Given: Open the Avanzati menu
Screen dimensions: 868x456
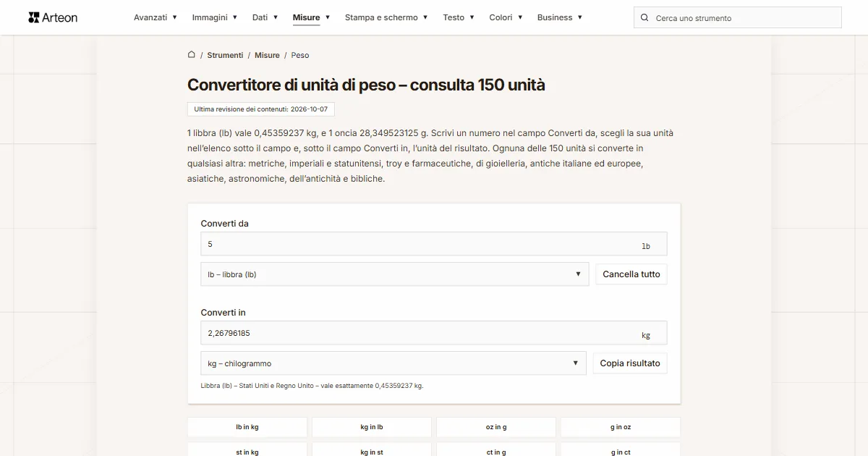Looking at the screenshot, I should pyautogui.click(x=156, y=17).
